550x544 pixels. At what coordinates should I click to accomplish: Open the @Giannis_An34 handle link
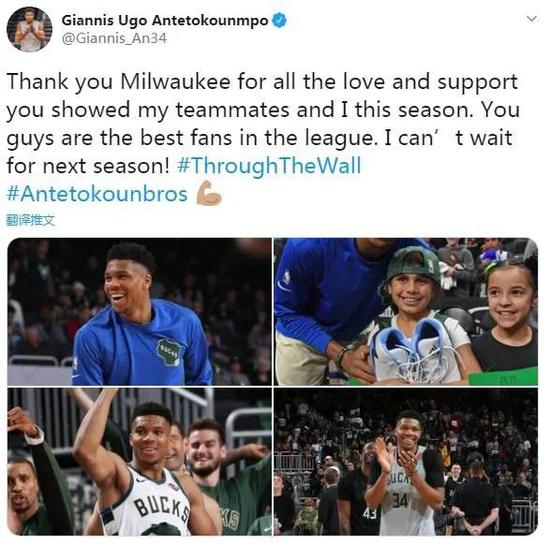[x=114, y=38]
